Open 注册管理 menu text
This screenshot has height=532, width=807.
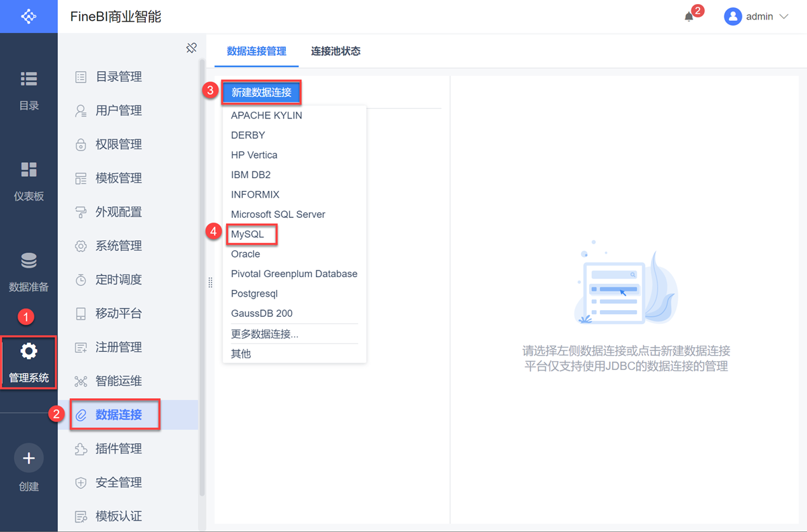[119, 348]
